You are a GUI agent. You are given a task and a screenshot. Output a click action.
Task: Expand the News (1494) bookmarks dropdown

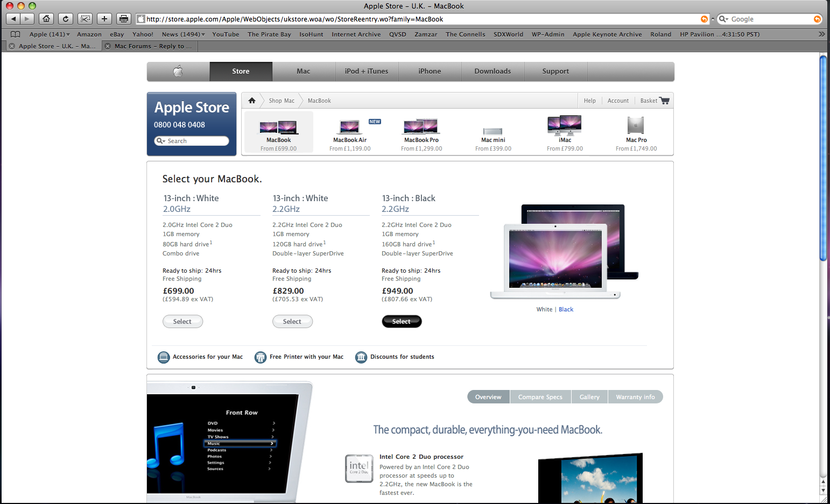pos(184,34)
